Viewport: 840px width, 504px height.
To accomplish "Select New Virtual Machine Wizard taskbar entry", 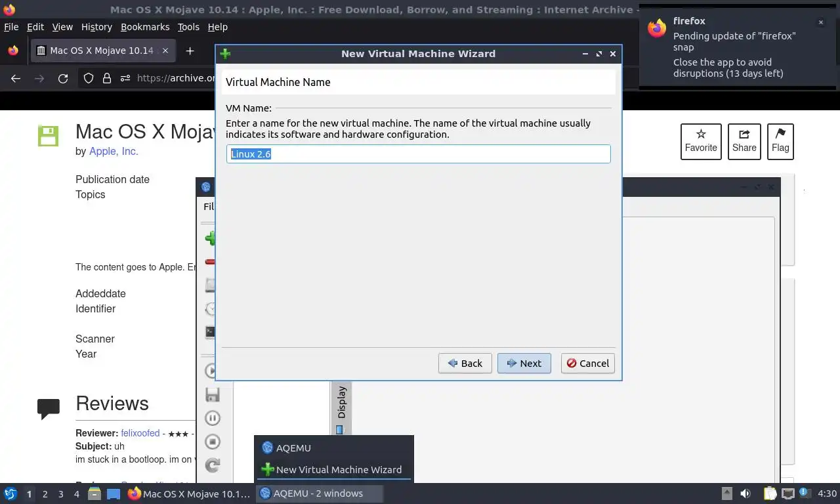I will [x=334, y=469].
